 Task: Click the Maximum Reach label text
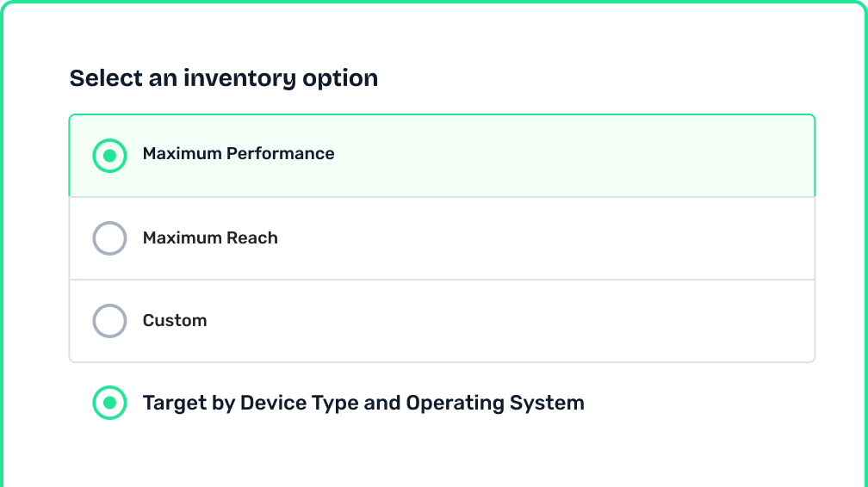[x=210, y=238]
